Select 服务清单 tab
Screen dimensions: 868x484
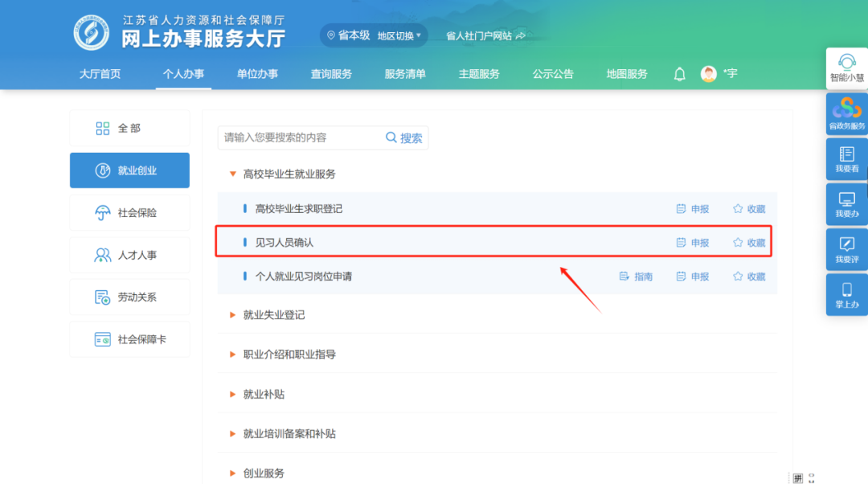[x=405, y=74]
